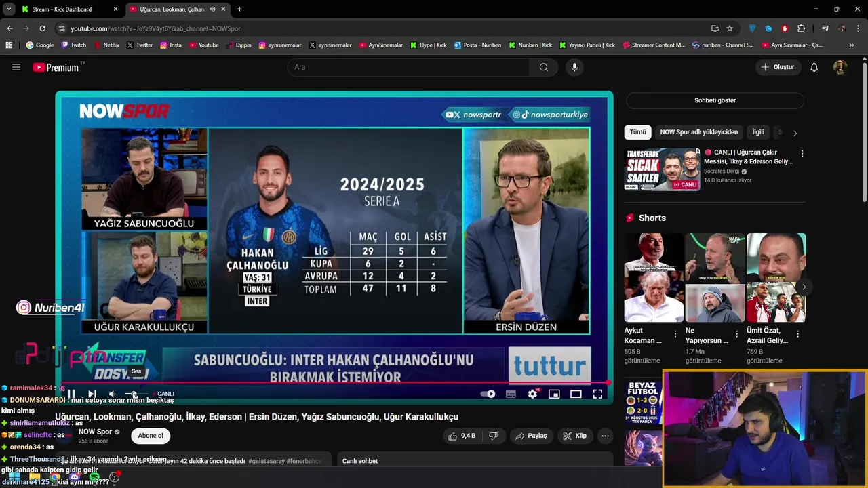Open the NOW Spor channel name
The height and width of the screenshot is (488, 868).
pyautogui.click(x=95, y=432)
